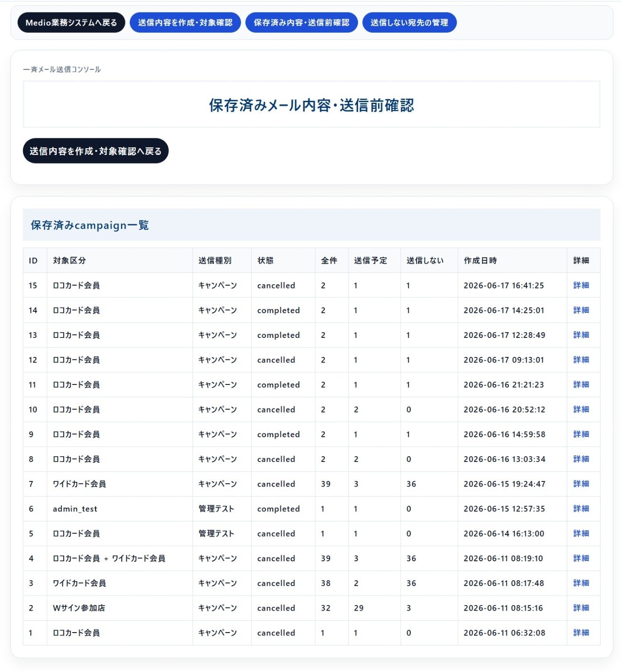This screenshot has width=621, height=672.
Task: Click the 作成日時 column header
Action: pos(513,260)
